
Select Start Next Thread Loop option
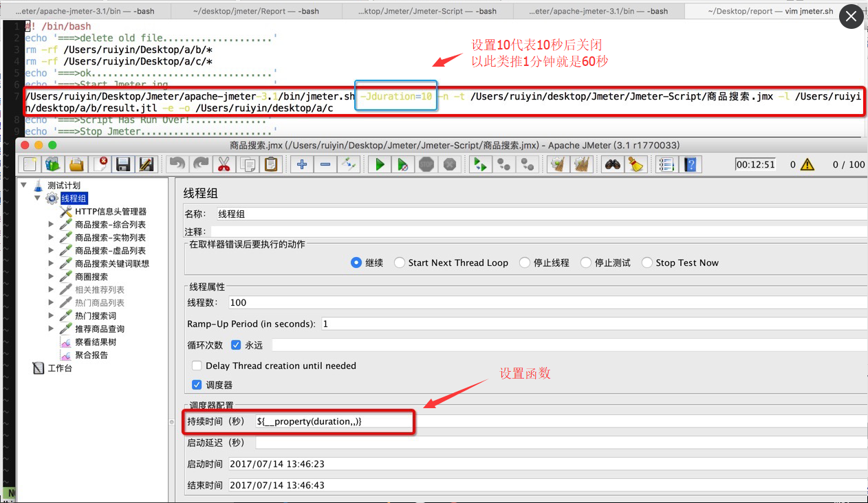[x=398, y=262]
